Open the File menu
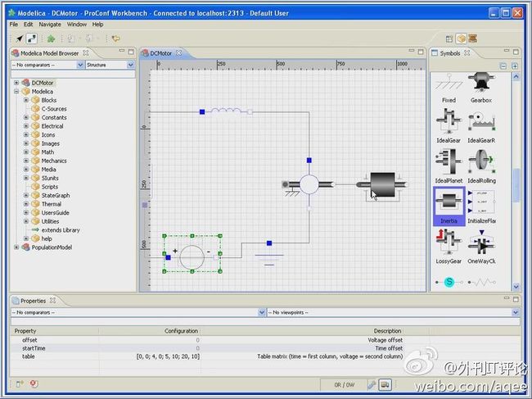Viewport: 532px width, 399px height. click(14, 25)
